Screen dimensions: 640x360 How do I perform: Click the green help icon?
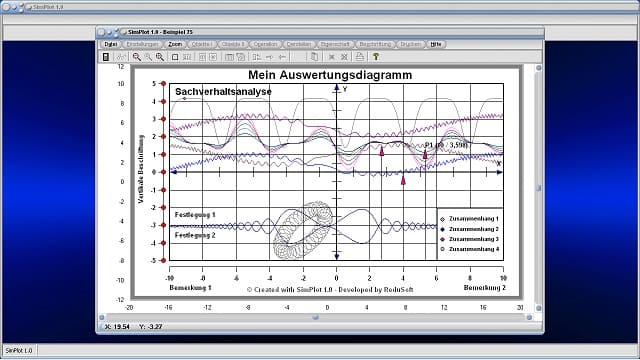click(376, 57)
